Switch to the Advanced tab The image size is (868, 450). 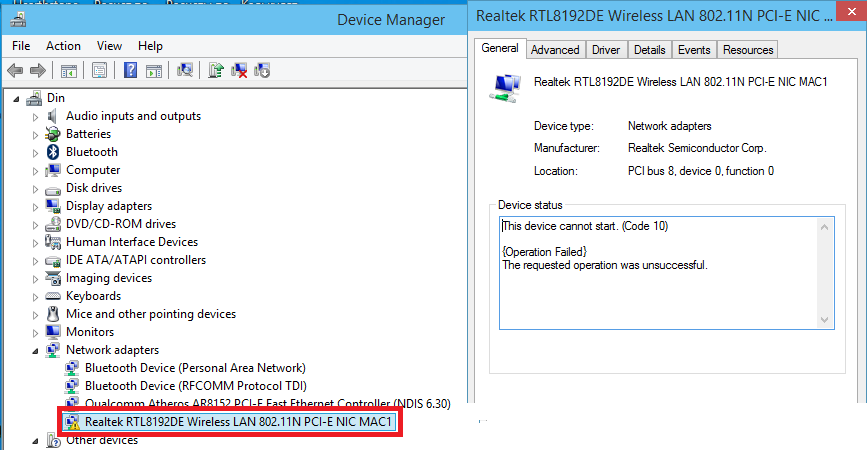555,50
